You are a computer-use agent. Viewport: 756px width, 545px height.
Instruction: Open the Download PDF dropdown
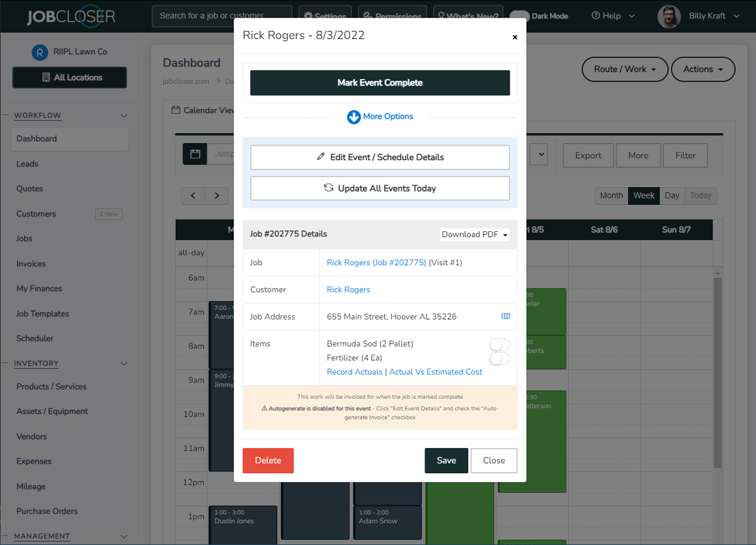[474, 234]
